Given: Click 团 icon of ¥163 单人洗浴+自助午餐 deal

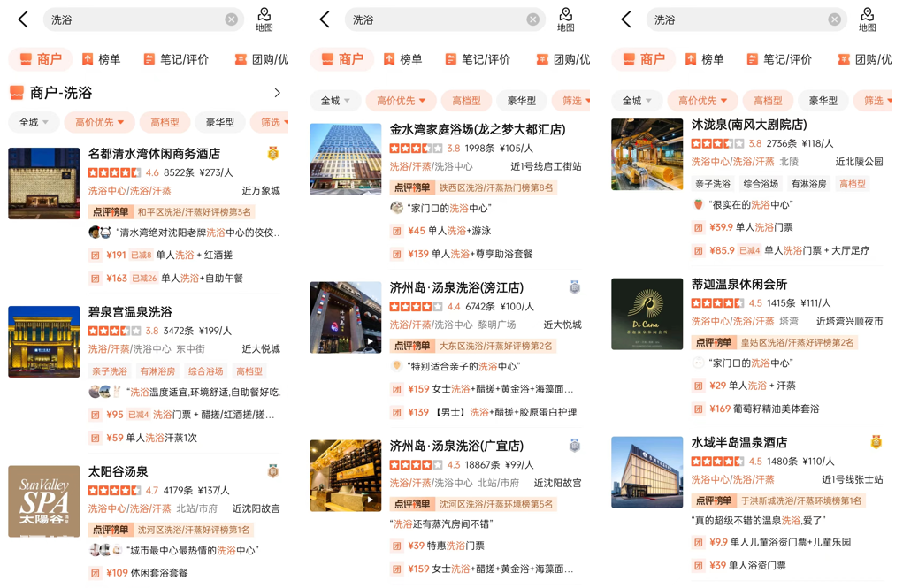Looking at the screenshot, I should click(95, 279).
